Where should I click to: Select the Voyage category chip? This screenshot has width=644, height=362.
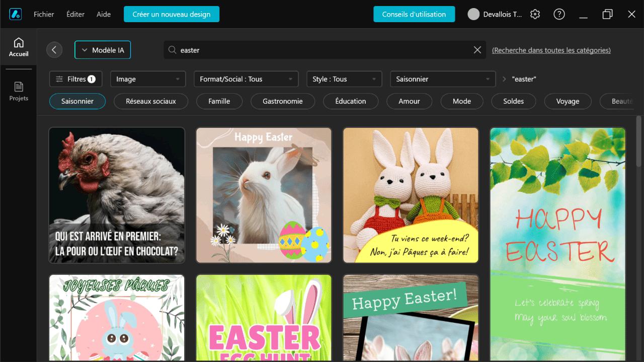point(568,101)
